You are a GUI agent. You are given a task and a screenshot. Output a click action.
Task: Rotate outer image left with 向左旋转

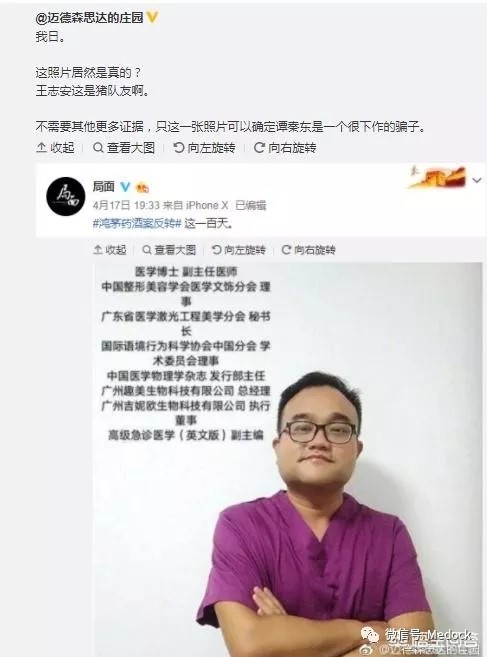point(204,147)
